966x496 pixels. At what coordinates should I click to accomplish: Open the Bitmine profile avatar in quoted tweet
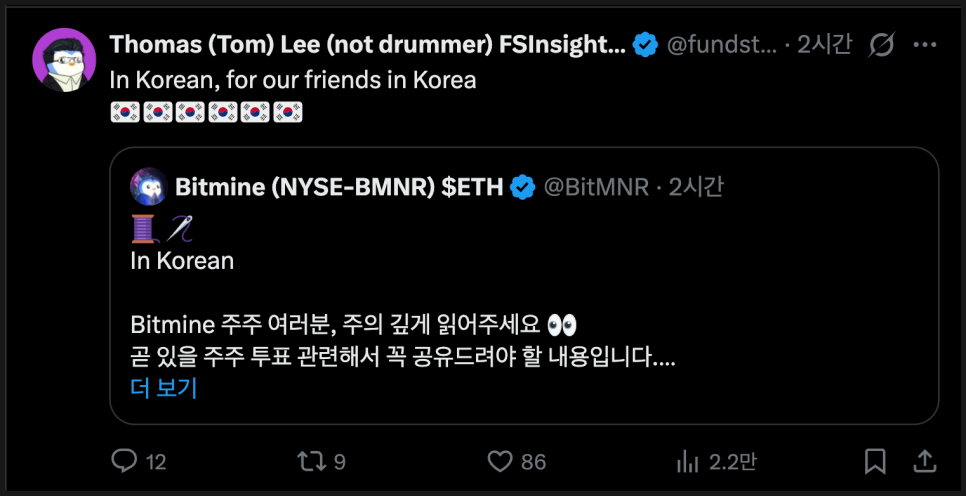(x=148, y=186)
